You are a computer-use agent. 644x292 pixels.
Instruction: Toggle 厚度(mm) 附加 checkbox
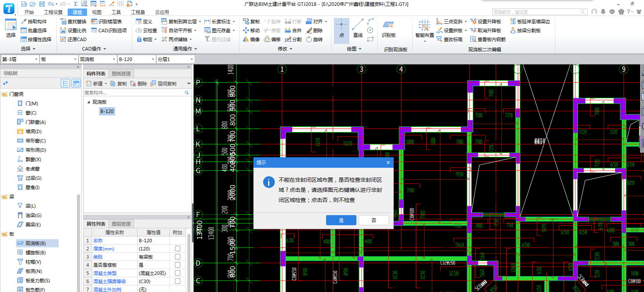coord(178,249)
